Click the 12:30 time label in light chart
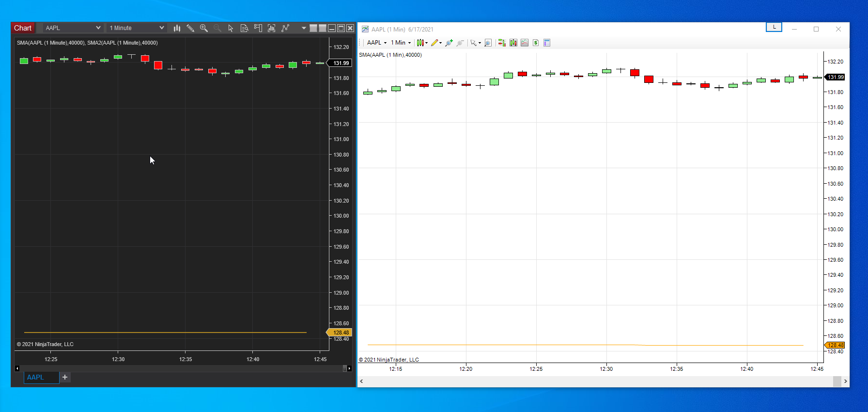 pyautogui.click(x=606, y=369)
